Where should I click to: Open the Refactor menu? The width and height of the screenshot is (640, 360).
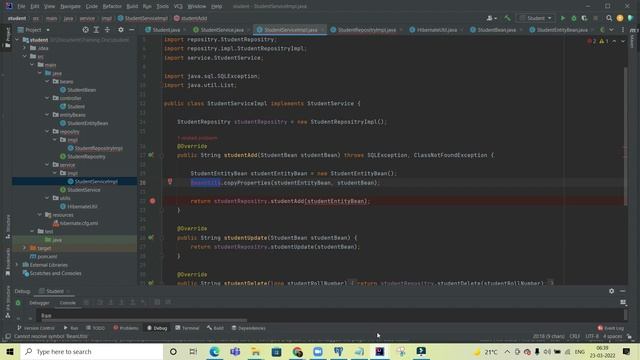pyautogui.click(x=112, y=6)
